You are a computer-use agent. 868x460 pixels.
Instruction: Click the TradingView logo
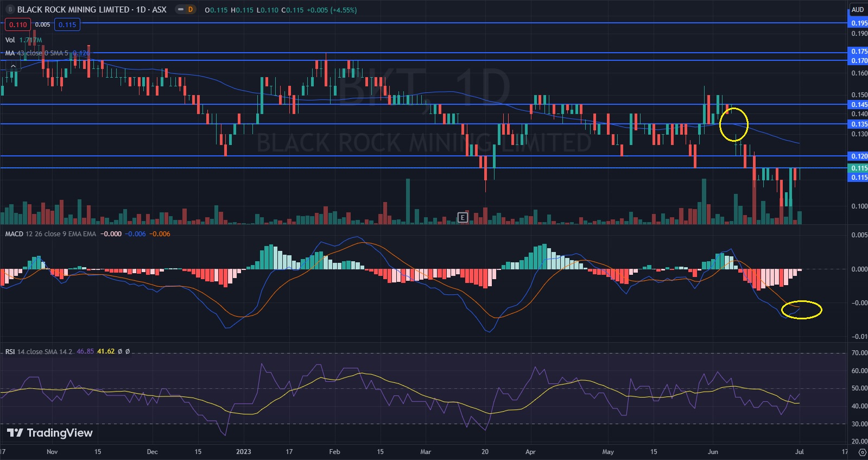(x=49, y=433)
